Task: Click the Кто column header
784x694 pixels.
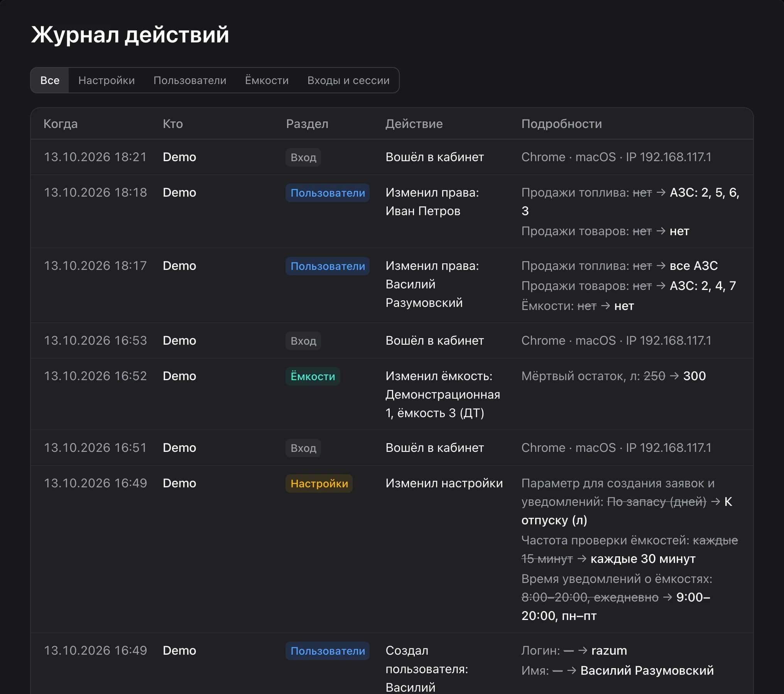Action: [x=173, y=124]
